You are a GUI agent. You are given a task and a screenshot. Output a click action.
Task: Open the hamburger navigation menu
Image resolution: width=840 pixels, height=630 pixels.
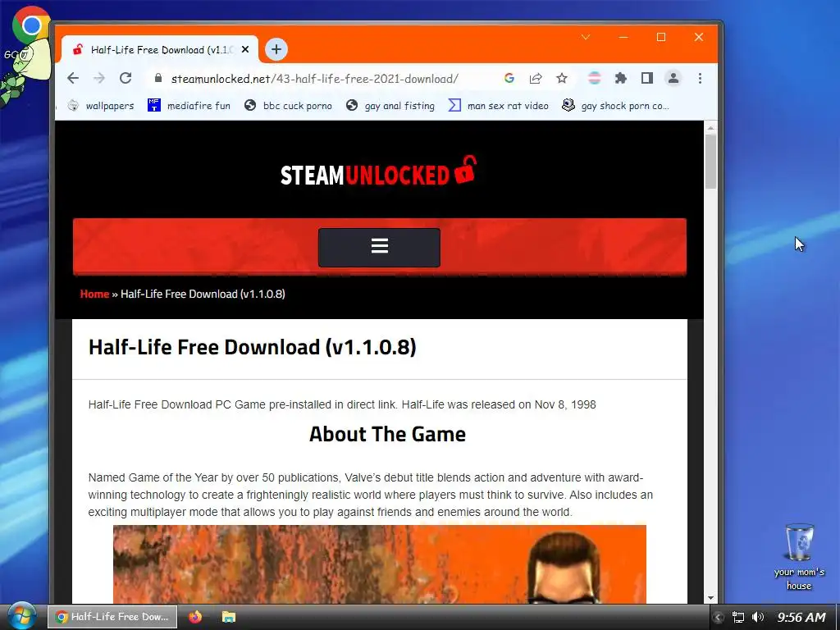point(379,247)
